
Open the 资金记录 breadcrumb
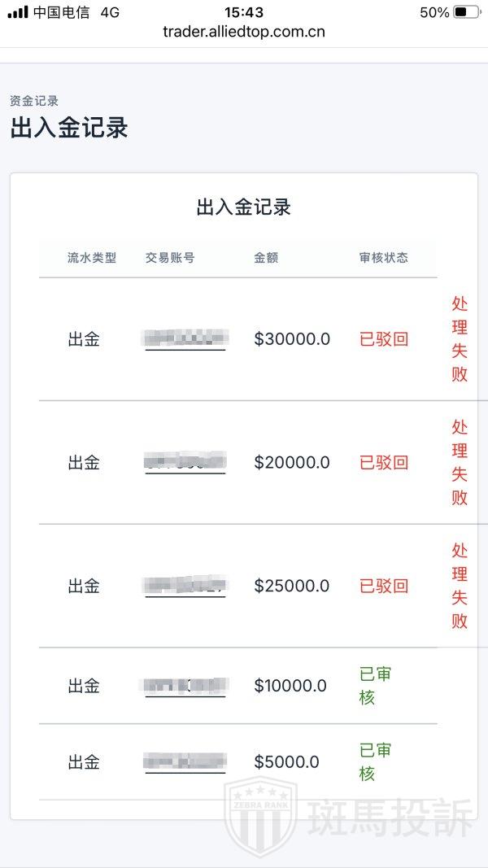point(34,102)
